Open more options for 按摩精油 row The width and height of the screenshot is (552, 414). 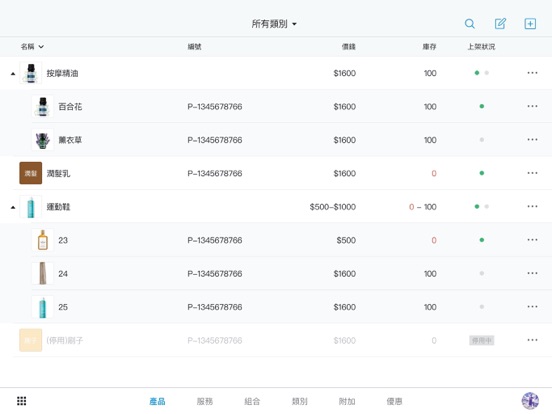[x=532, y=73]
